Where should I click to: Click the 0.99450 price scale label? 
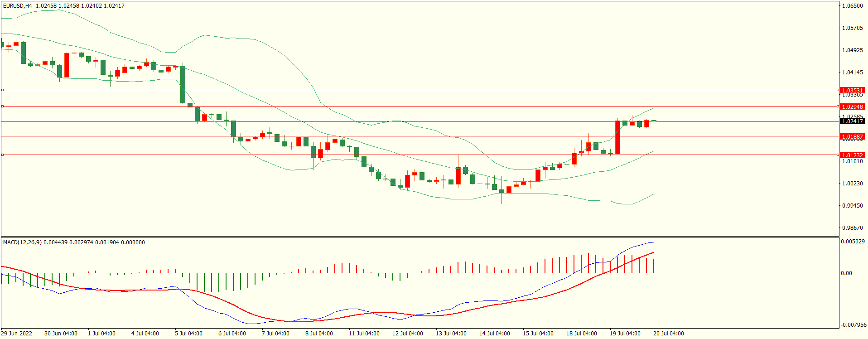coord(852,206)
